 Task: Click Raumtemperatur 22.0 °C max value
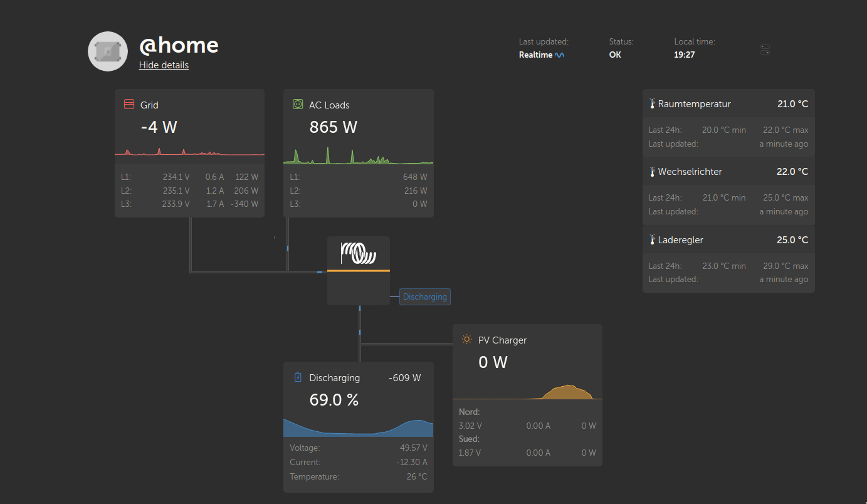coord(786,130)
